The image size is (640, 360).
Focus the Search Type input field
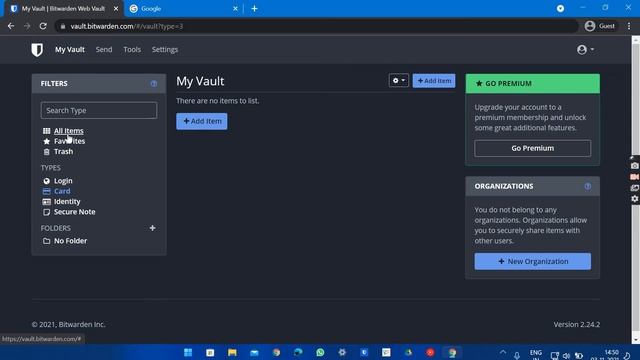click(x=99, y=111)
